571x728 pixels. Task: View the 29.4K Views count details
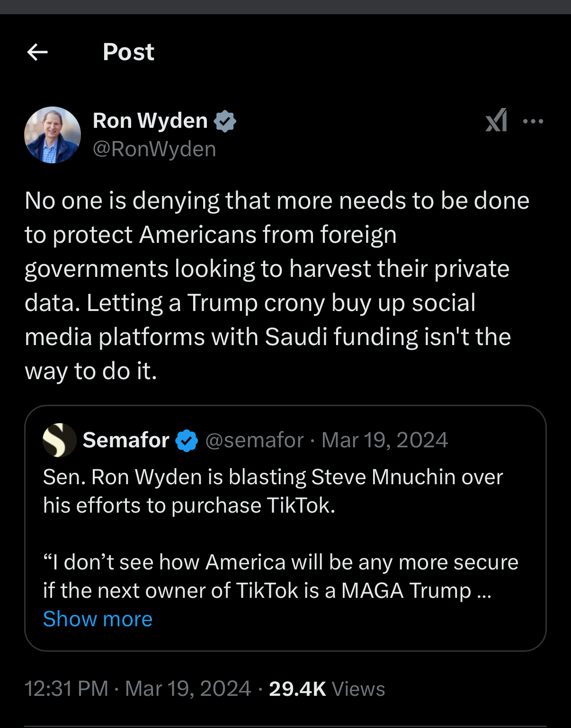(327, 689)
